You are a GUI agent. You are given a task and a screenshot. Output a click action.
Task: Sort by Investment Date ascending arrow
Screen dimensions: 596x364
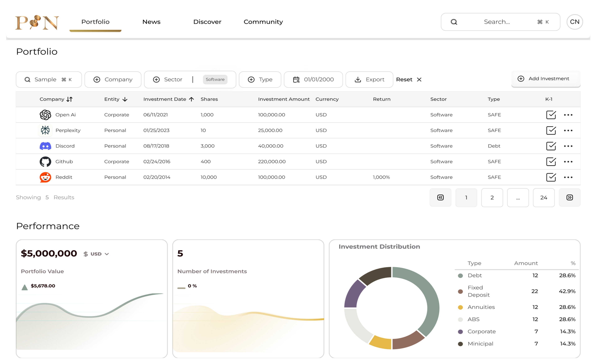[191, 99]
